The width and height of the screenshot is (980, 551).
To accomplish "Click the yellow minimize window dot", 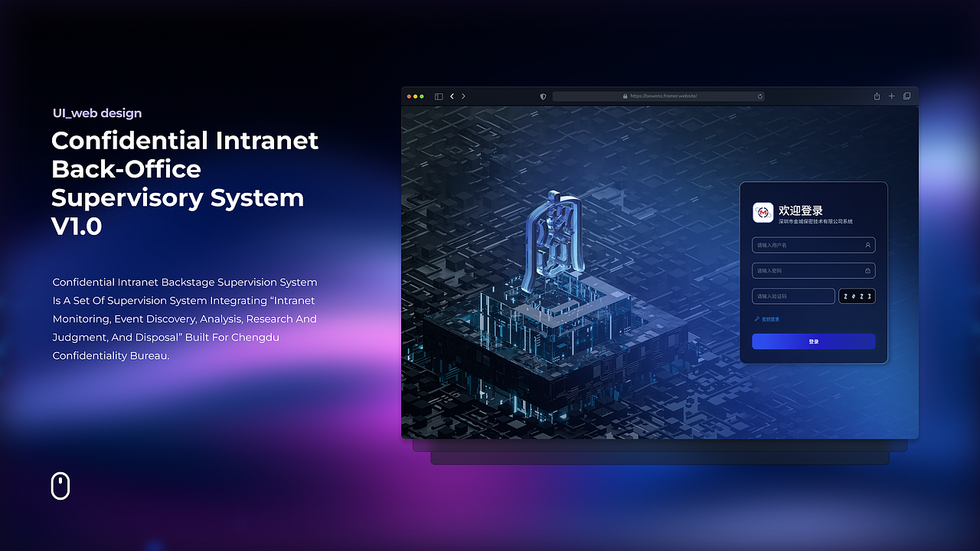I will tap(415, 96).
